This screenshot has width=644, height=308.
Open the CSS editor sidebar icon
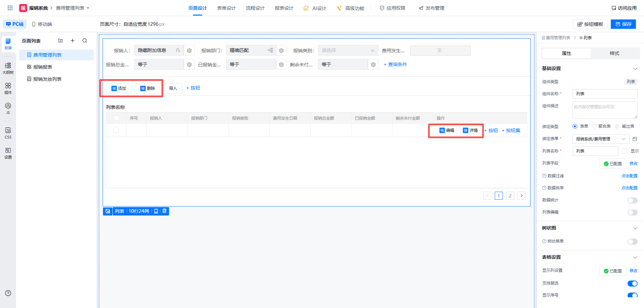click(x=8, y=132)
